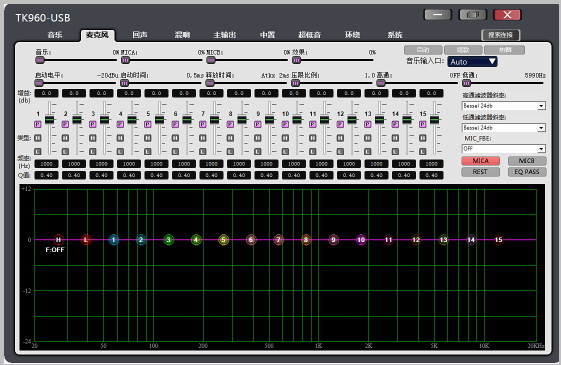Select band node 15 on the EQ graph
This screenshot has height=365, width=561.
(x=499, y=239)
